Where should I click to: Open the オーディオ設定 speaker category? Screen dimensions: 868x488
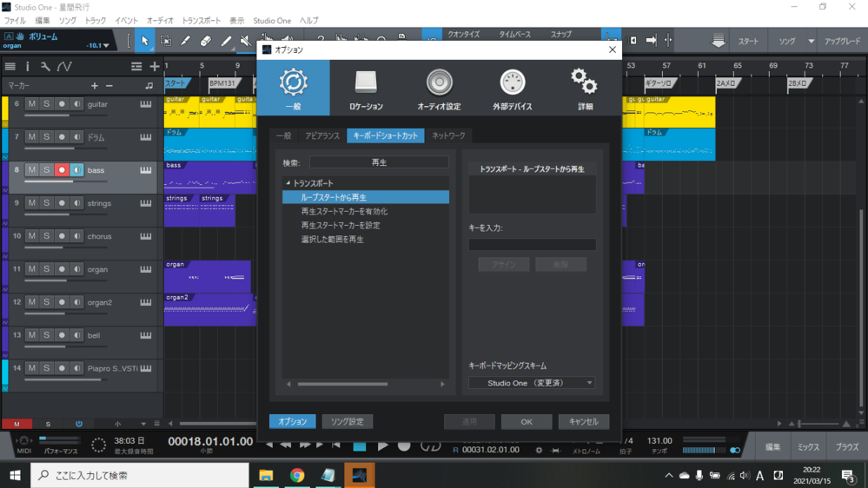[x=439, y=89]
